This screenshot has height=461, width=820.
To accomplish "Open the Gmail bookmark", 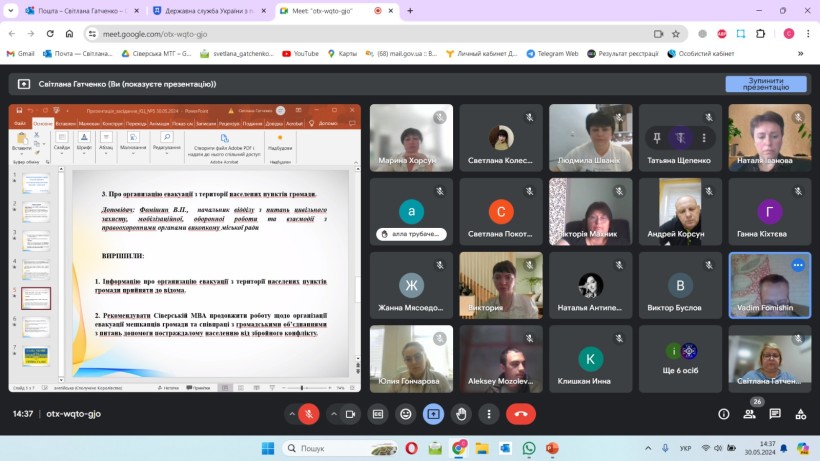I will point(20,53).
